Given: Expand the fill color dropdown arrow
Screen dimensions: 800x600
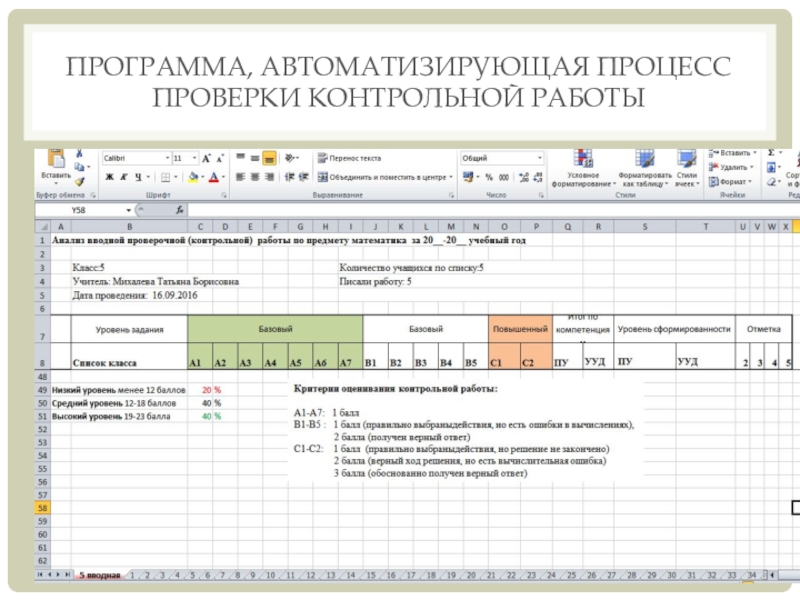Looking at the screenshot, I should pyautogui.click(x=203, y=178).
